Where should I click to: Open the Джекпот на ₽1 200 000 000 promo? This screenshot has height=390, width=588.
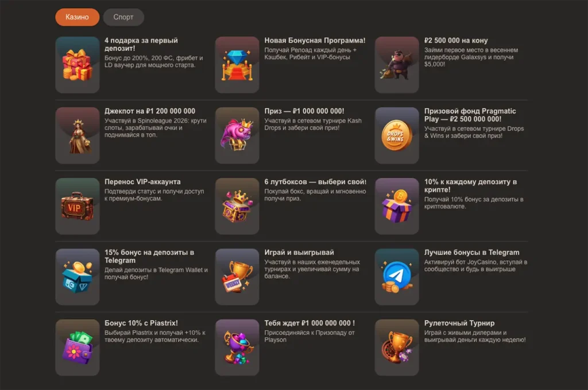[150, 111]
